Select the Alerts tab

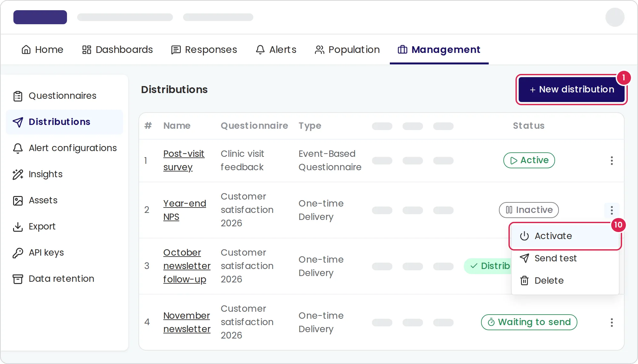pyautogui.click(x=276, y=50)
